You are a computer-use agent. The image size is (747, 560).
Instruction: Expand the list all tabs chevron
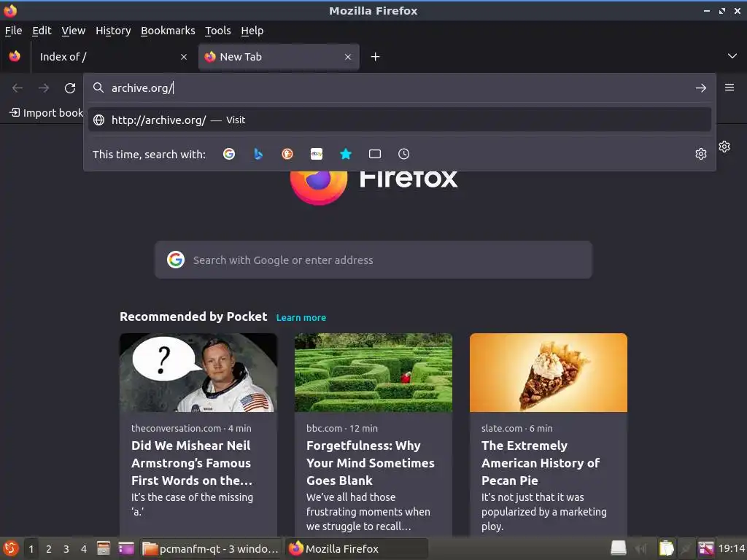click(x=732, y=56)
